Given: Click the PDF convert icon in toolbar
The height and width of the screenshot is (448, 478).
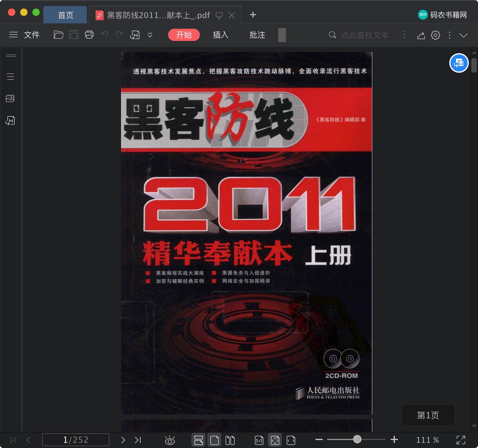Looking at the screenshot, I should pyautogui.click(x=135, y=35).
